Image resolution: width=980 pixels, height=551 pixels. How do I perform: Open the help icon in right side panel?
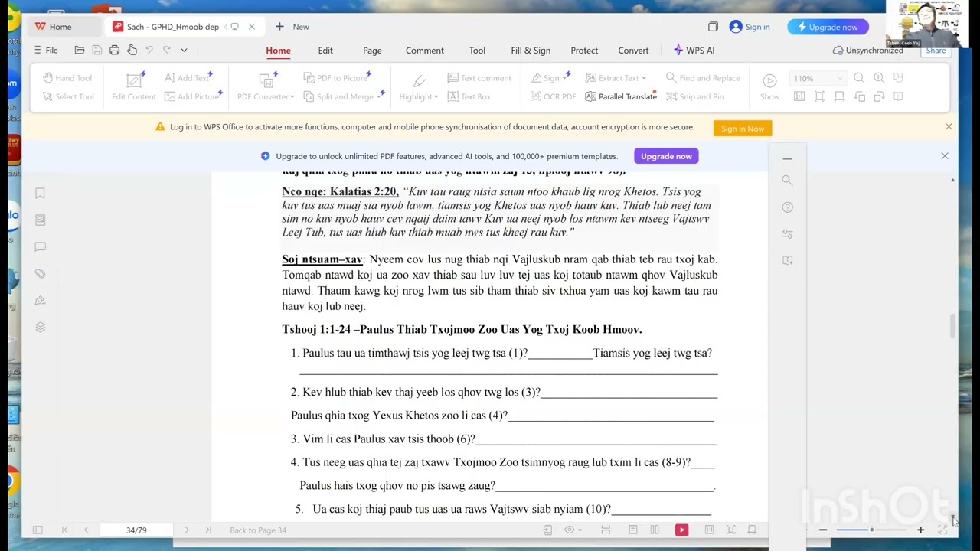click(787, 207)
